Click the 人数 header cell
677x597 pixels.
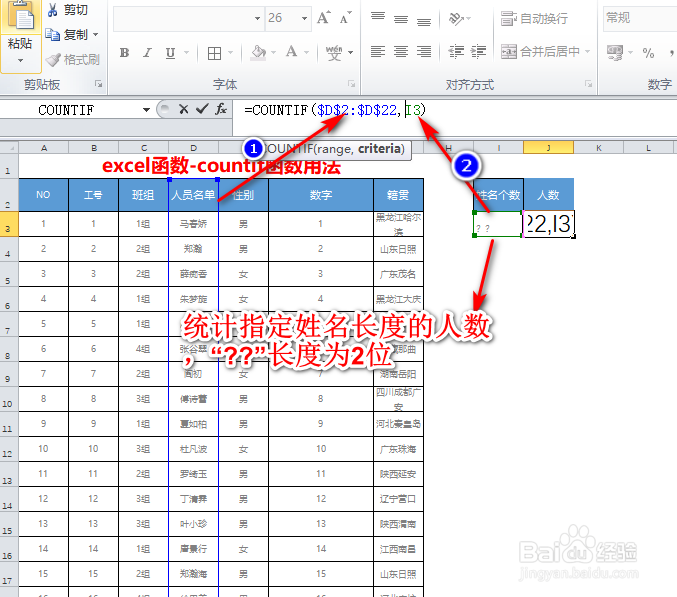coord(548,195)
